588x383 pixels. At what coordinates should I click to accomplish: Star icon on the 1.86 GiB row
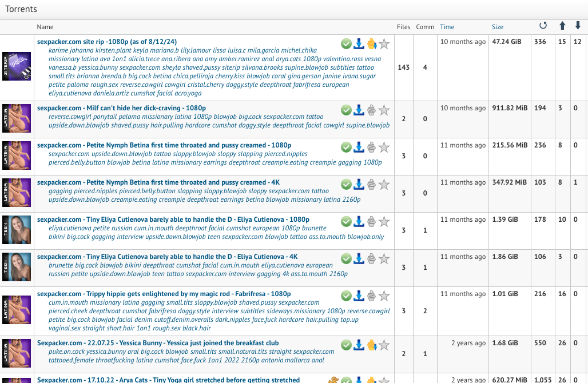coord(384,258)
